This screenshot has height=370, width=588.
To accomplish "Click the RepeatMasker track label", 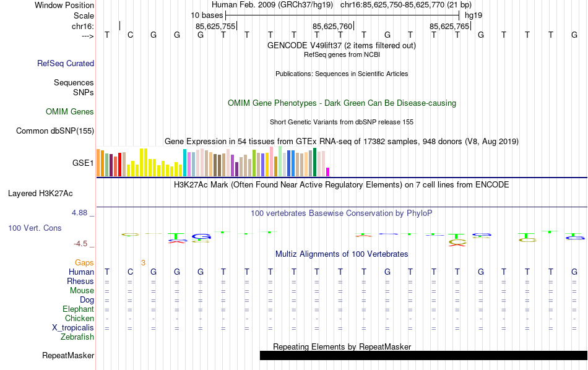I will pyautogui.click(x=68, y=355).
